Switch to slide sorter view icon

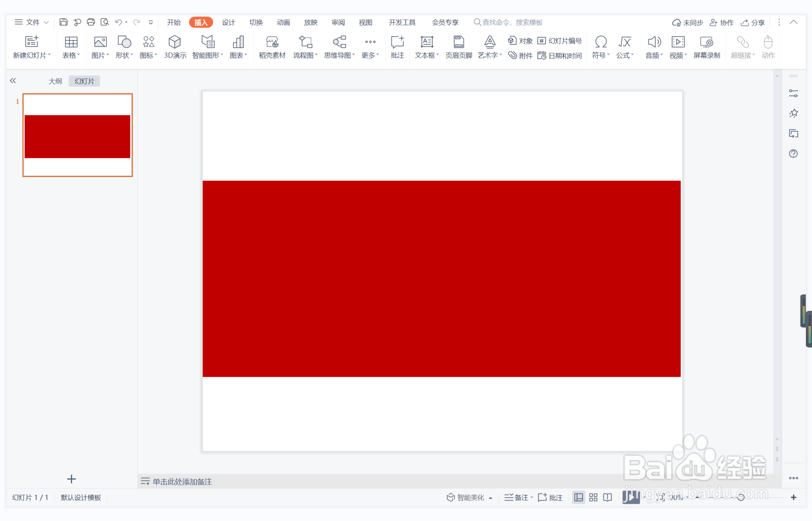coord(593,497)
